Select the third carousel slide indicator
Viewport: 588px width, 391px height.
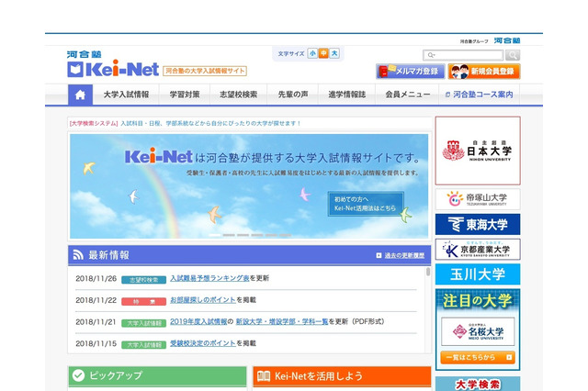click(243, 235)
